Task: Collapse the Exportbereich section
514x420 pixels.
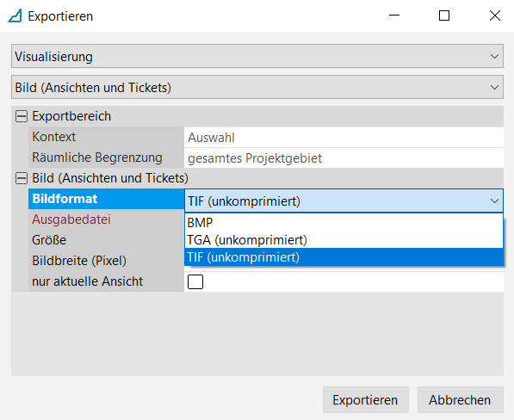Action: pos(22,116)
